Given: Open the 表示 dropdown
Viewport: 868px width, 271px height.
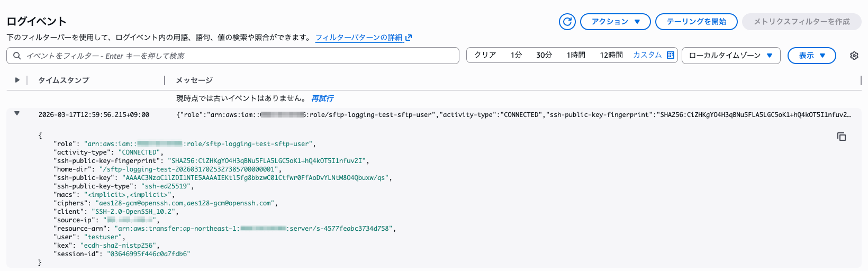Looking at the screenshot, I should click(811, 56).
